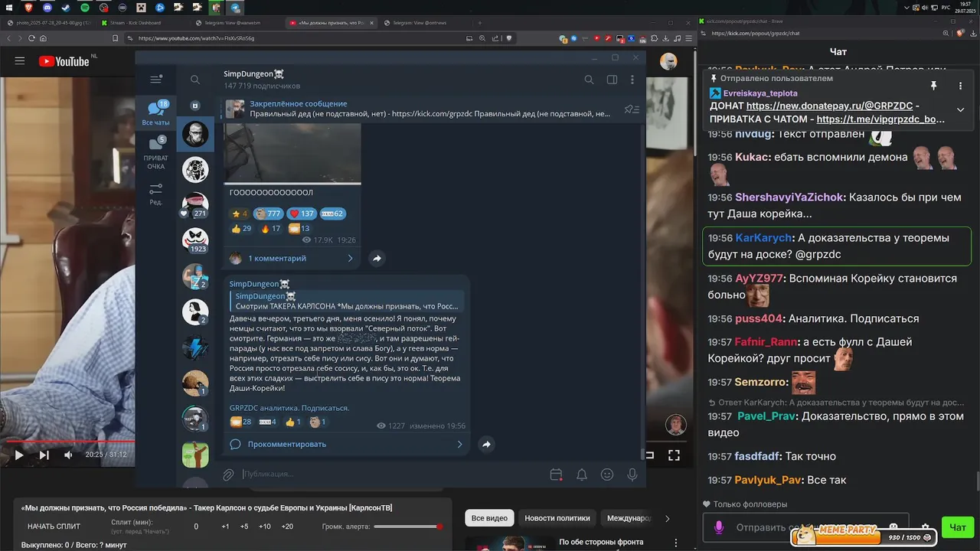Open the 'Смотрим ТАКЕРА КАРЛСОНА' replied message
This screenshot has height=551, width=980.
pos(347,301)
